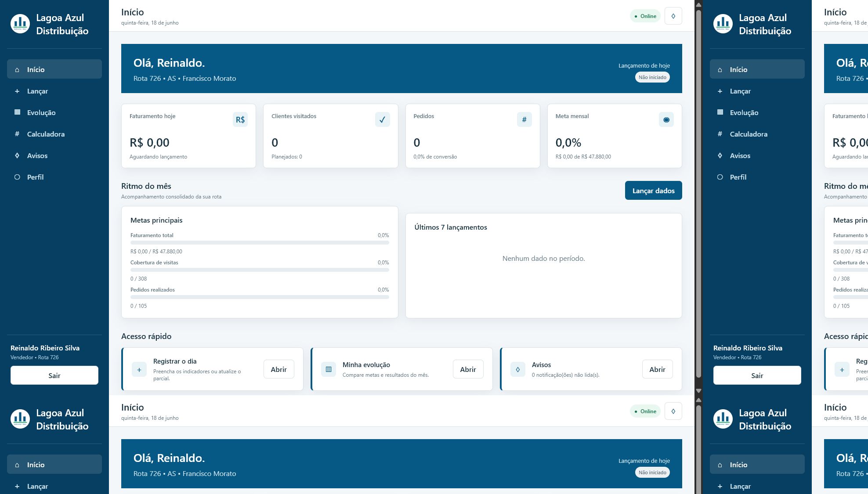
Task: Select Início in the upper-left sidebar
Action: [x=54, y=69]
